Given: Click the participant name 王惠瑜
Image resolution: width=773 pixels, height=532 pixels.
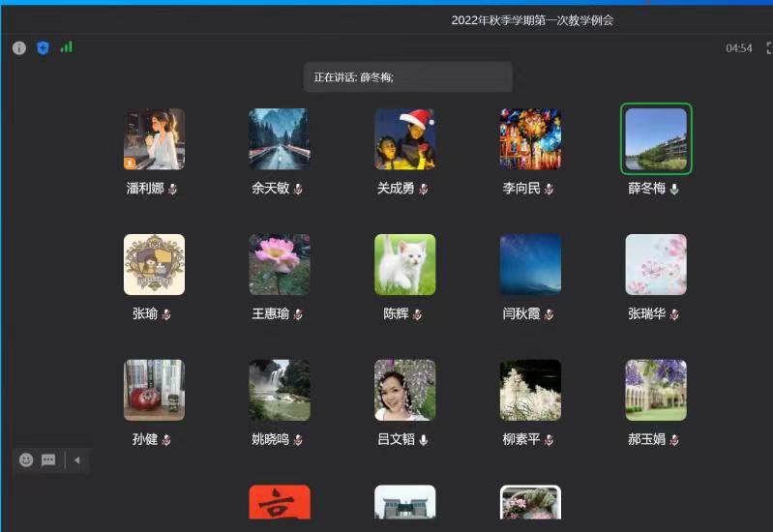Looking at the screenshot, I should point(271,314).
